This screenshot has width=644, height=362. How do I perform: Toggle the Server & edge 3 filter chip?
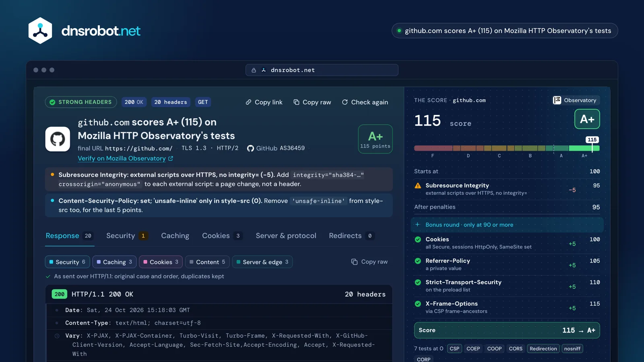262,262
